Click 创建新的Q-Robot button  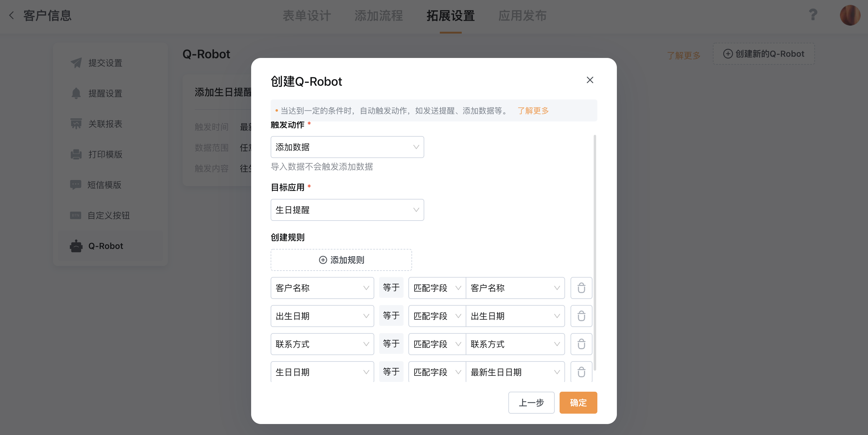point(763,54)
